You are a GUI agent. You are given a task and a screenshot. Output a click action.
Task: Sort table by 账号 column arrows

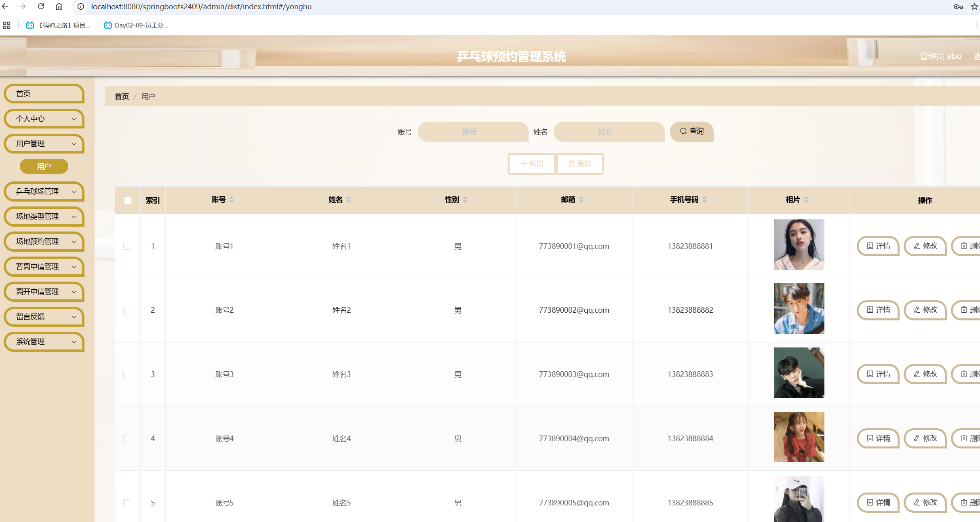(x=232, y=200)
